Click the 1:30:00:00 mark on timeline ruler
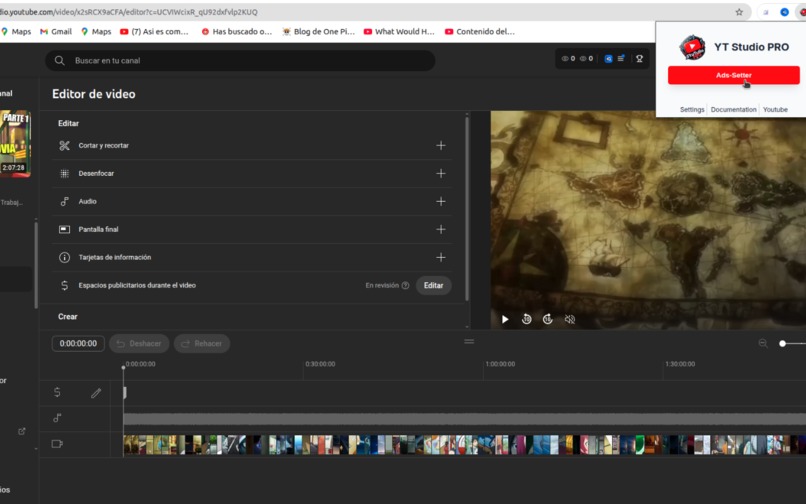The image size is (806, 504). click(x=680, y=364)
